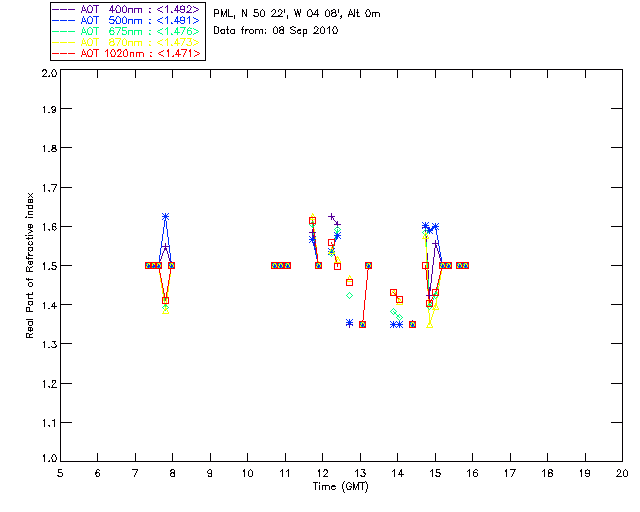
Task: Click the y-axis label 1.9
Action: 49,109
